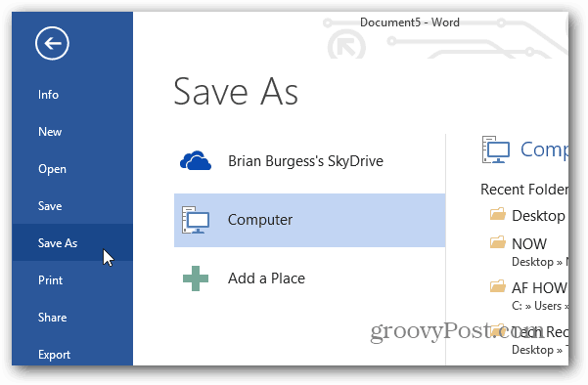Screen dimensions: 588x385
Task: Select Save As in the sidebar
Action: 72,243
